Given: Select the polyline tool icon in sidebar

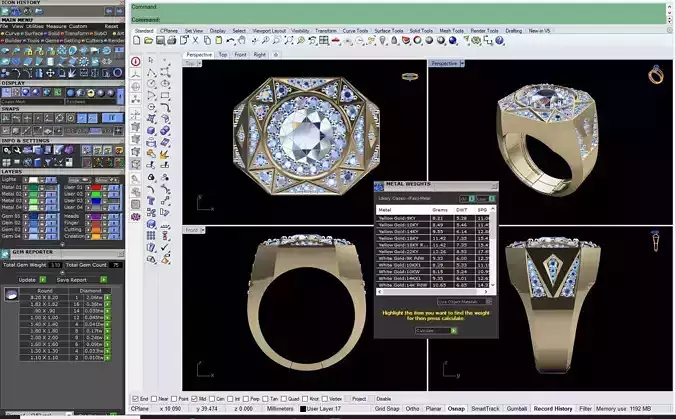Looking at the screenshot, I should coord(151,72).
